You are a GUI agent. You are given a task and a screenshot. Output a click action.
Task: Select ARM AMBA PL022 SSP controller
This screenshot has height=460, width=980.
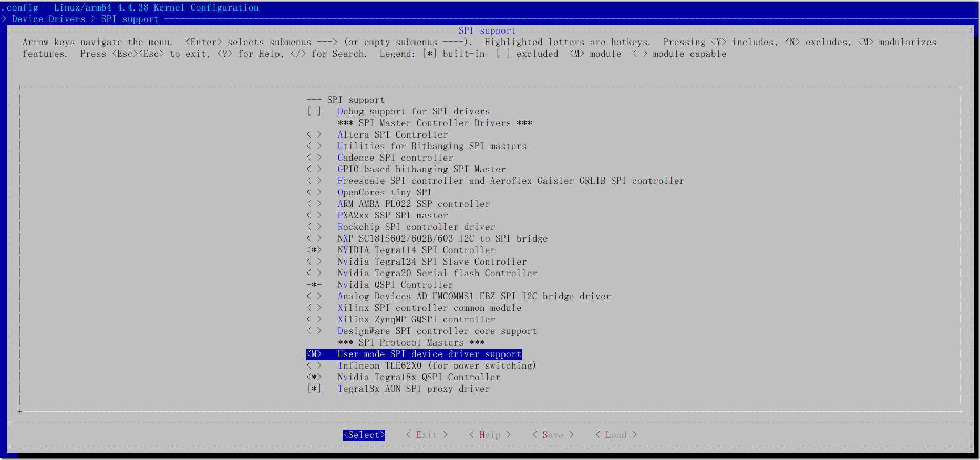pyautogui.click(x=414, y=204)
